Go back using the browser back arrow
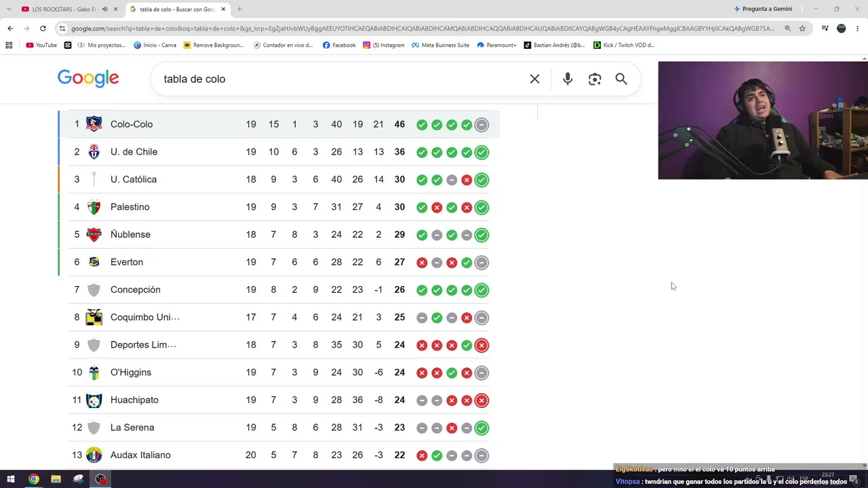The height and width of the screenshot is (488, 868). click(10, 28)
